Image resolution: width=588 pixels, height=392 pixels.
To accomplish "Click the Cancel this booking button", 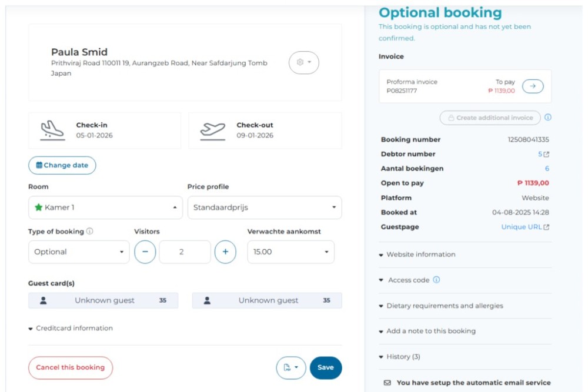I will pyautogui.click(x=71, y=368).
